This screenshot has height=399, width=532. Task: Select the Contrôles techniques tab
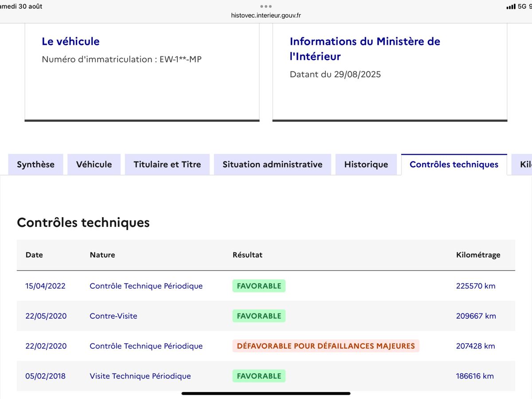point(454,164)
